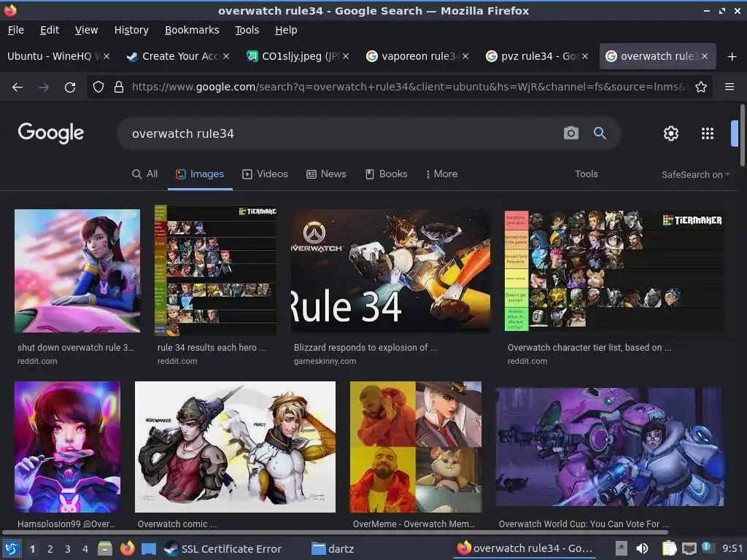
Task: Switch to the All results tab
Action: (145, 174)
